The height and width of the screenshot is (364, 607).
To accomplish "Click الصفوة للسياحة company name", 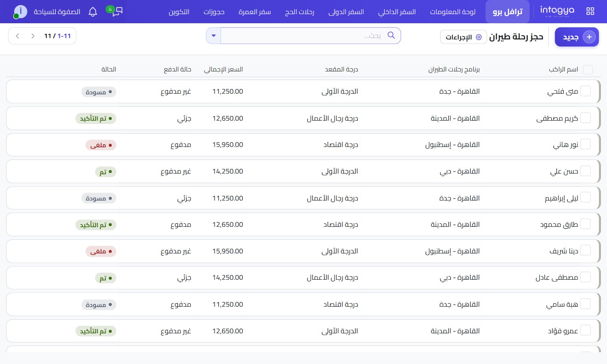I will [57, 12].
